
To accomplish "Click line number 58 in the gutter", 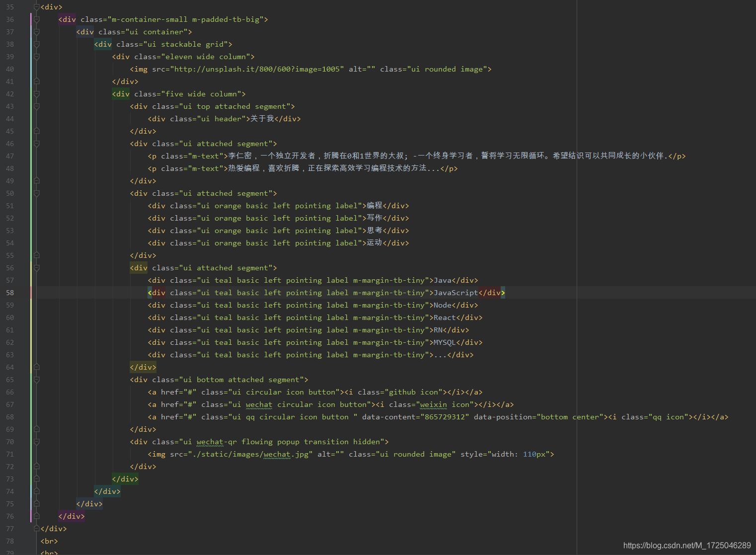I will coord(10,293).
